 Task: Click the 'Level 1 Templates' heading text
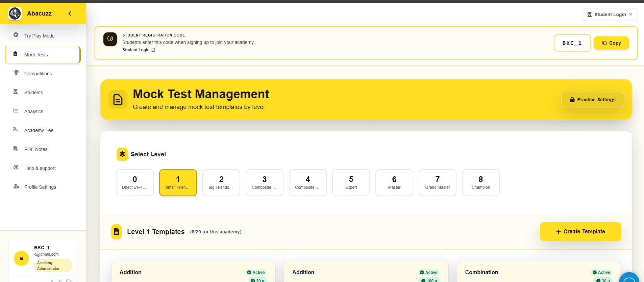[156, 232]
